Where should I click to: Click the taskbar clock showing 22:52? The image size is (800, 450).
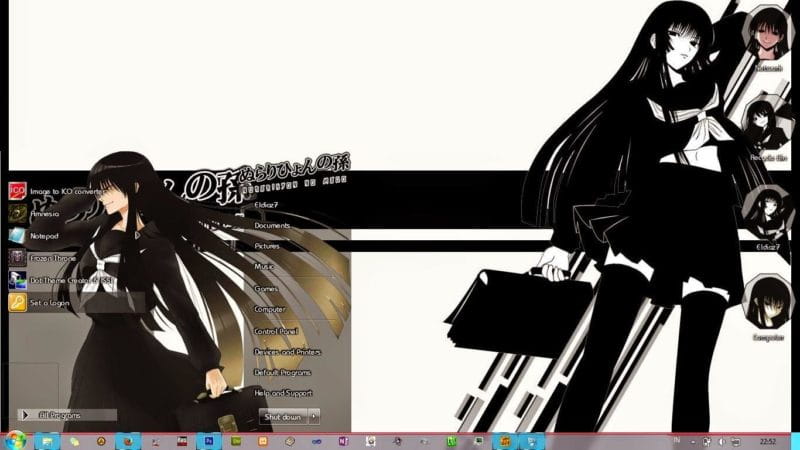[772, 440]
